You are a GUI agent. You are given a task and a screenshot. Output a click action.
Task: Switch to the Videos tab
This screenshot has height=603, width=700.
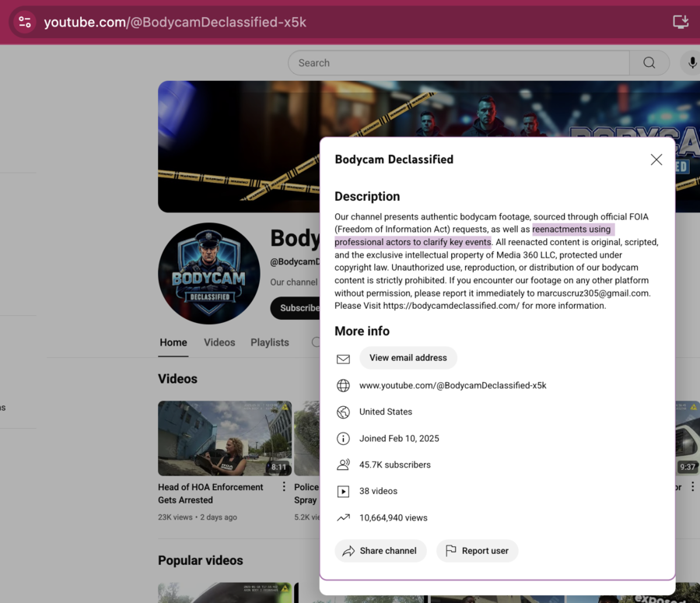219,342
